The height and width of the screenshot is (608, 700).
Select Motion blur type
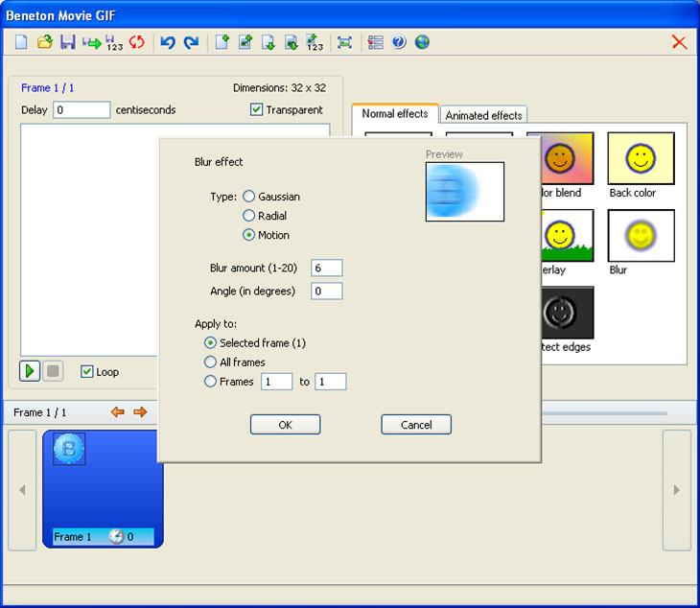point(248,235)
